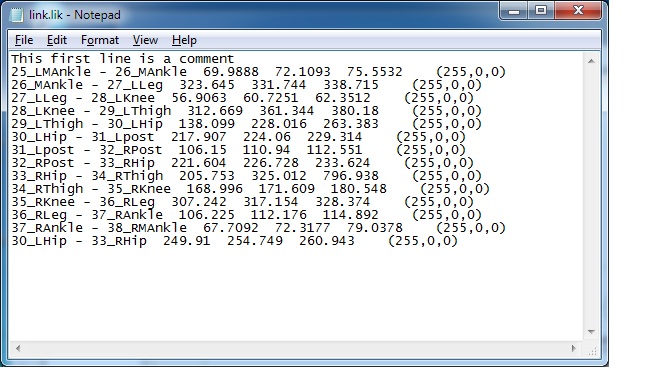Minimize the Notepad window
The height and width of the screenshot is (384, 652).
point(514,11)
